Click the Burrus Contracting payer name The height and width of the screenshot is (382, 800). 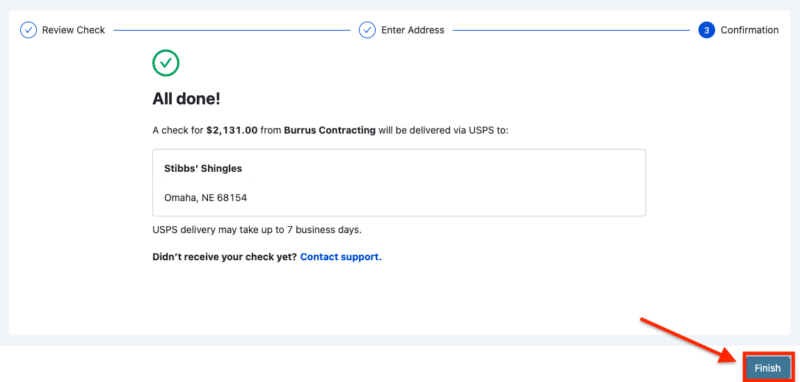point(330,131)
